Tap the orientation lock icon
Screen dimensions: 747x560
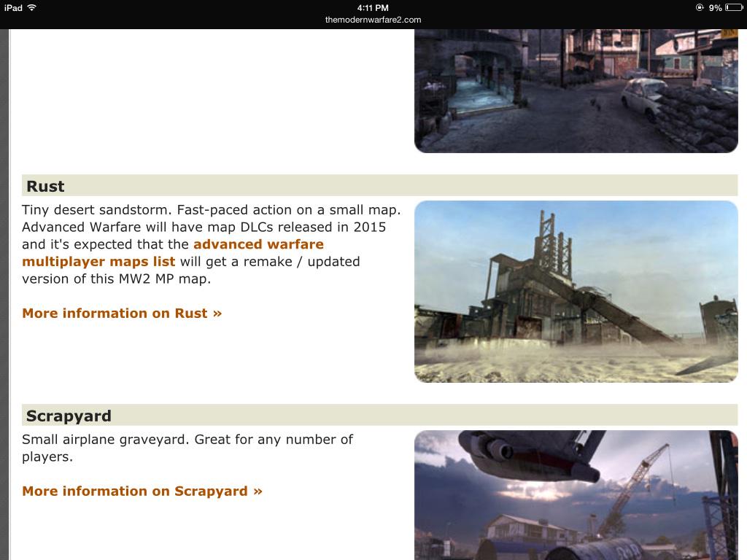coord(700,7)
